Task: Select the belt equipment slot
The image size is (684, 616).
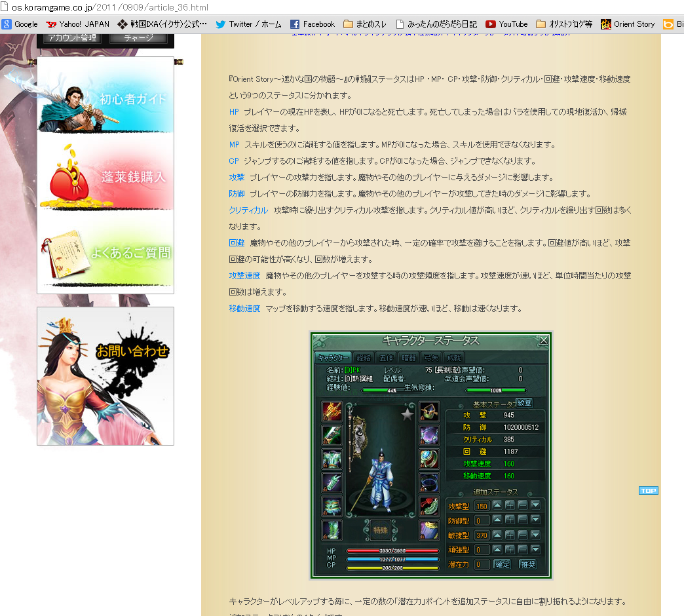Action: click(332, 506)
